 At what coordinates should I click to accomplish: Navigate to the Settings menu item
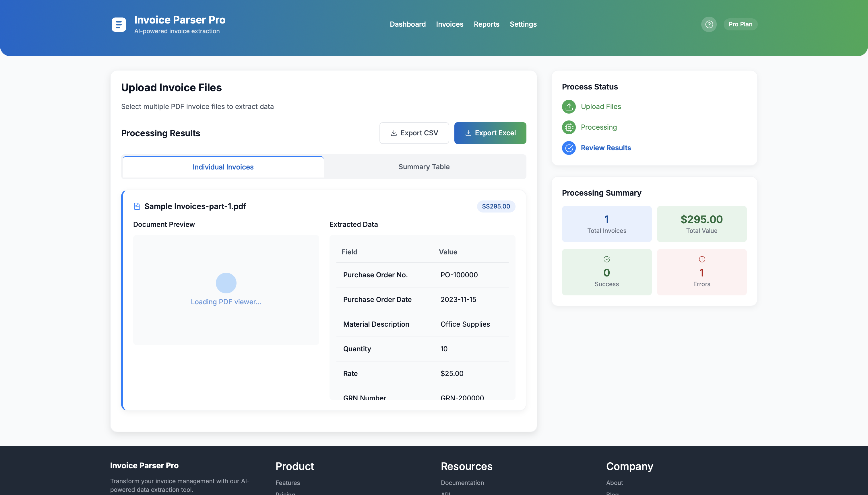[x=523, y=24]
